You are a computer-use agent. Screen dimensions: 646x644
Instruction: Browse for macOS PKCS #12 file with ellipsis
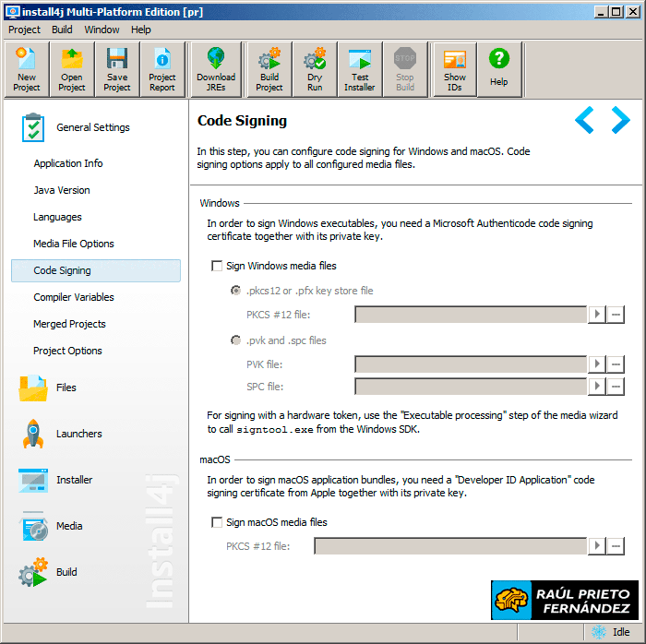pyautogui.click(x=616, y=546)
